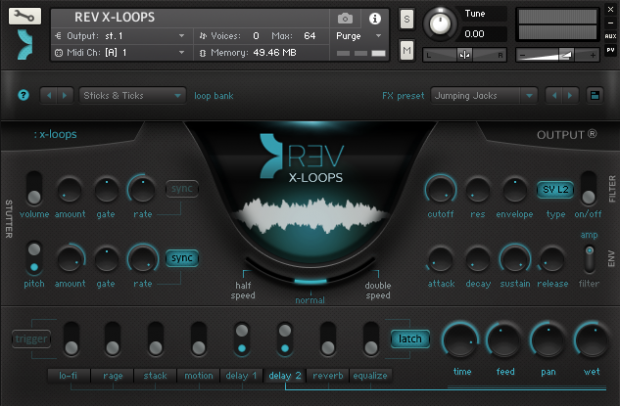Open the question mark help icon

[23, 95]
